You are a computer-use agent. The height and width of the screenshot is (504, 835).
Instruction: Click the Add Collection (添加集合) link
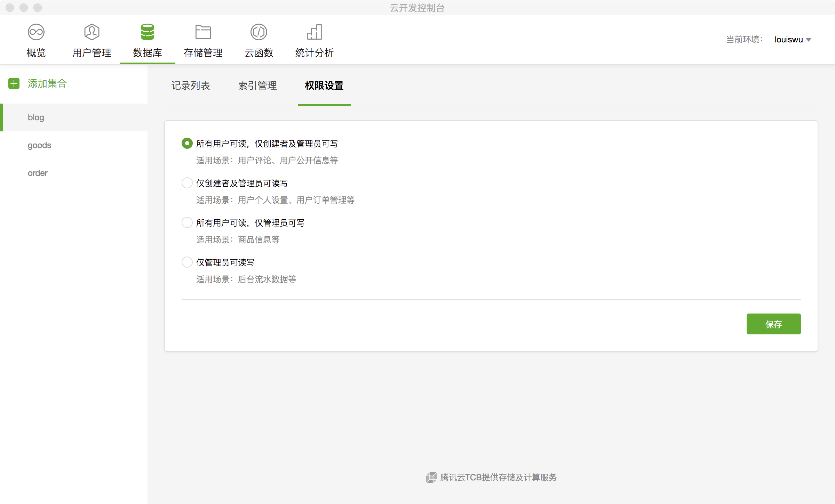[47, 83]
